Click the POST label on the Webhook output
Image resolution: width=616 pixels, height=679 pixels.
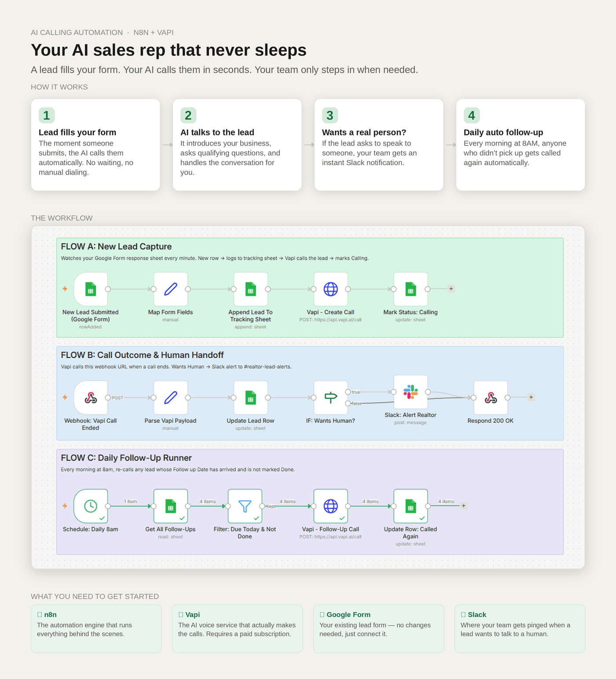click(117, 398)
